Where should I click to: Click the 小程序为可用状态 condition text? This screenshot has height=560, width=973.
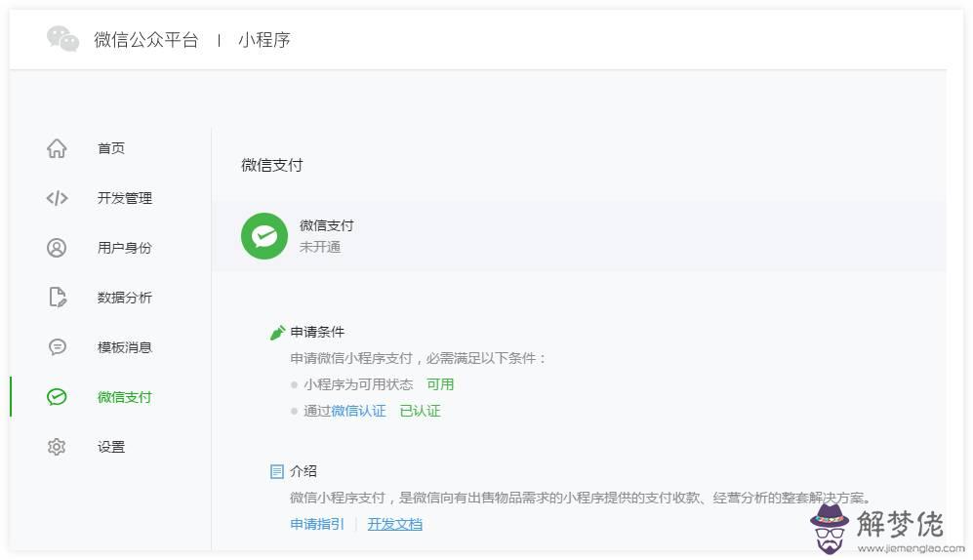359,384
